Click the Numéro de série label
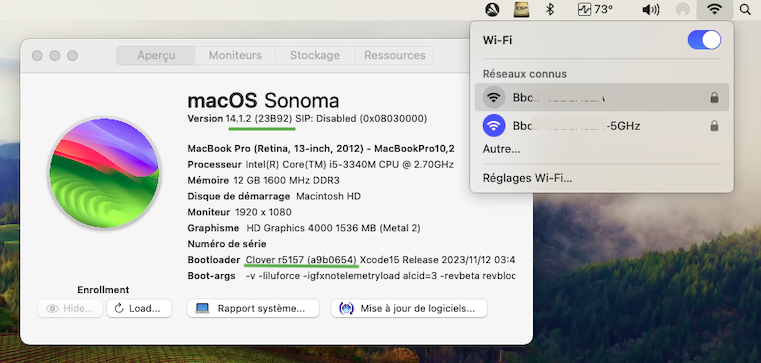Screen dimensions: 761x363 click(227, 244)
